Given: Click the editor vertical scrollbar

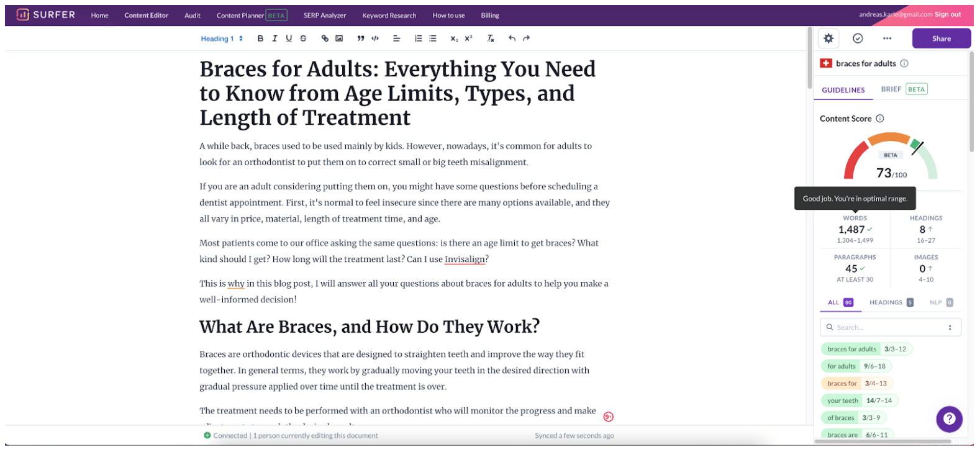Looking at the screenshot, I should coord(809,59).
